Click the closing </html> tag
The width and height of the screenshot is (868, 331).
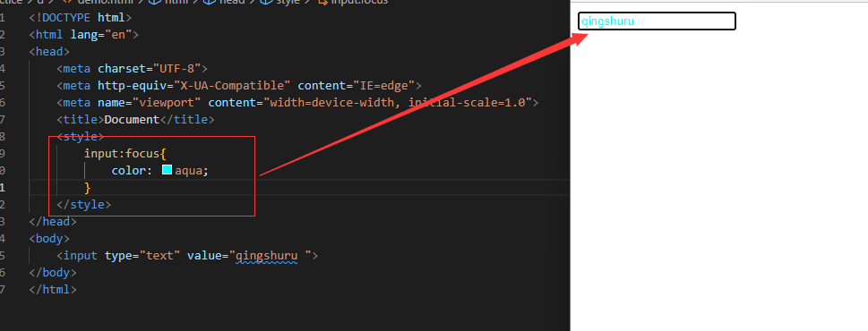(x=53, y=290)
